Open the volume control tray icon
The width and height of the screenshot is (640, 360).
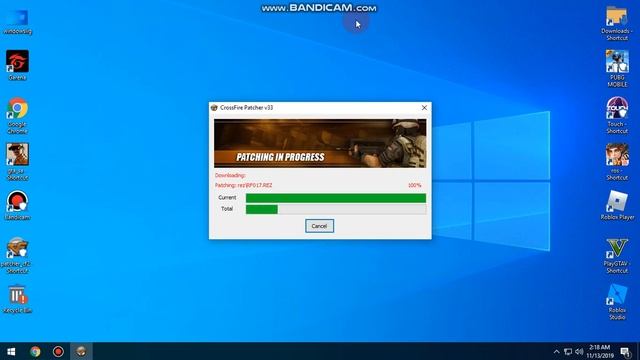(579, 351)
